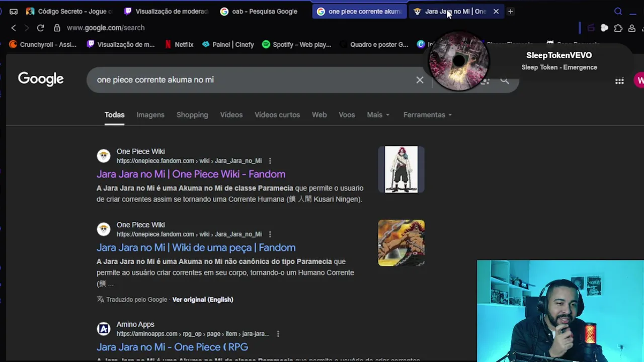
Task: Select the Voos filter
Action: click(347, 115)
